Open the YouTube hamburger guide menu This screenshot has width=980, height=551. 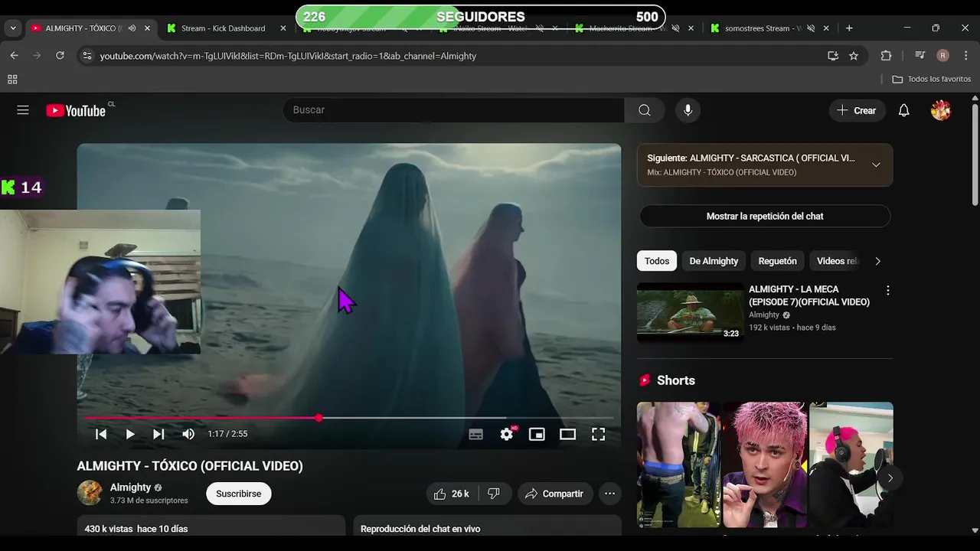click(23, 110)
